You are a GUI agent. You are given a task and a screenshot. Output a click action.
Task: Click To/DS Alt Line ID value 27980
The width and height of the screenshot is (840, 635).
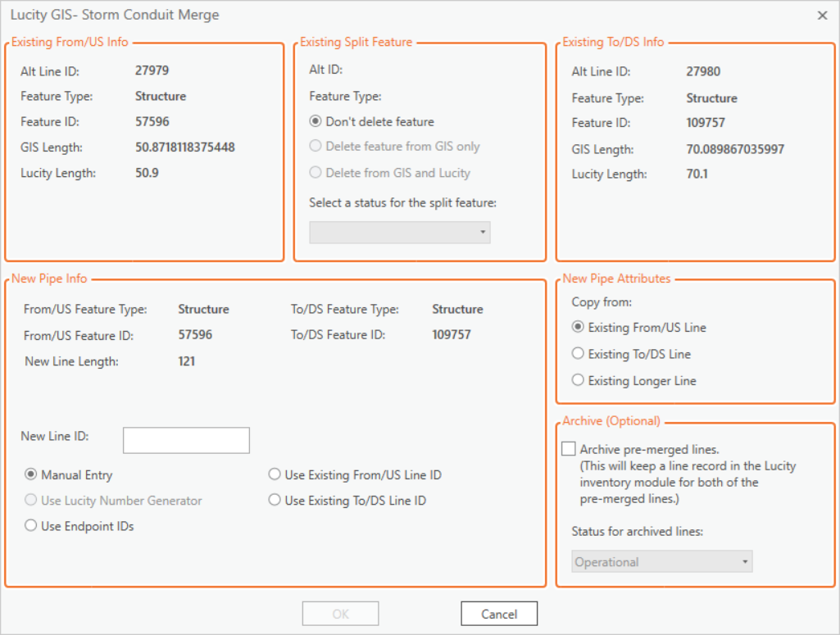coord(703,71)
